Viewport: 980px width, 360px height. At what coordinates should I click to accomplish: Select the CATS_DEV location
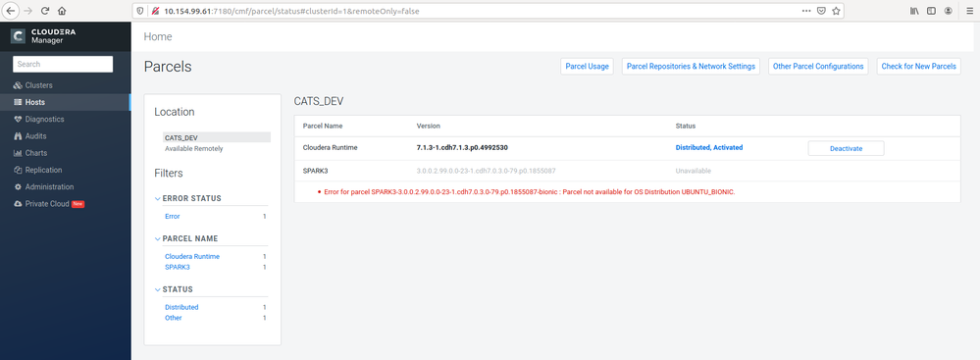click(216, 137)
